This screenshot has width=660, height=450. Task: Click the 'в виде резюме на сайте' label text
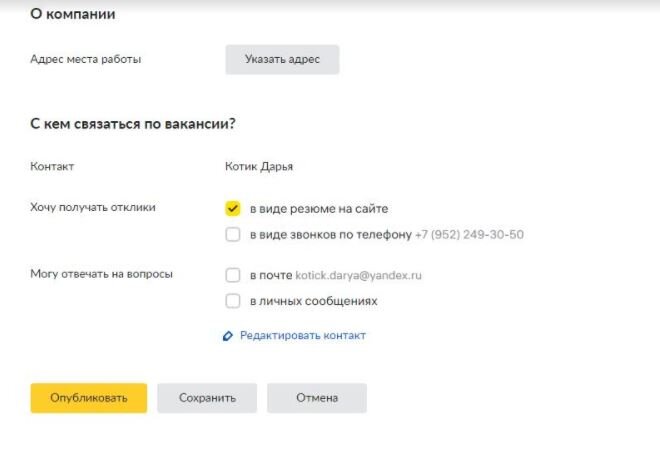coord(319,209)
